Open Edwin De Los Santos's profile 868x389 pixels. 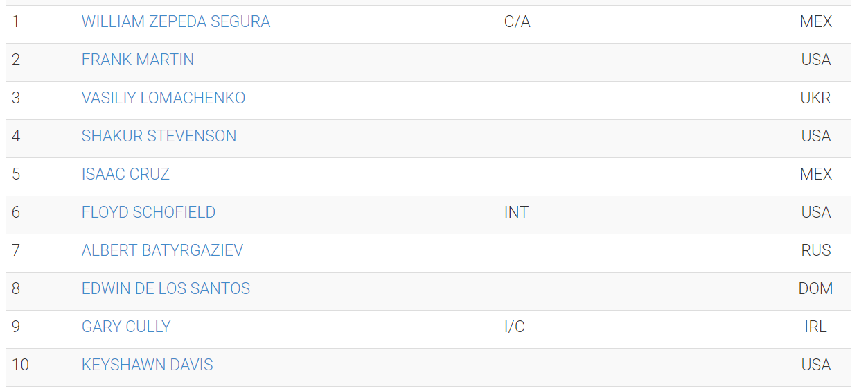[166, 288]
